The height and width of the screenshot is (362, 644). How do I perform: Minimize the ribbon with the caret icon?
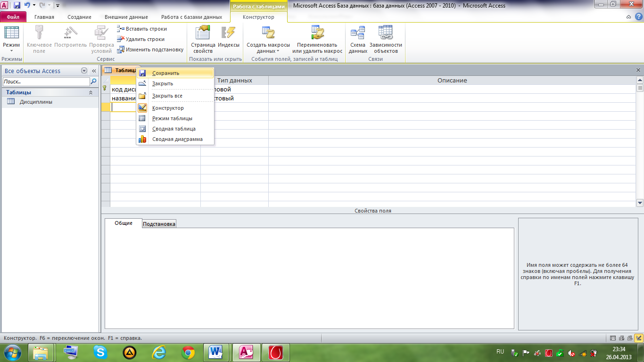click(629, 17)
